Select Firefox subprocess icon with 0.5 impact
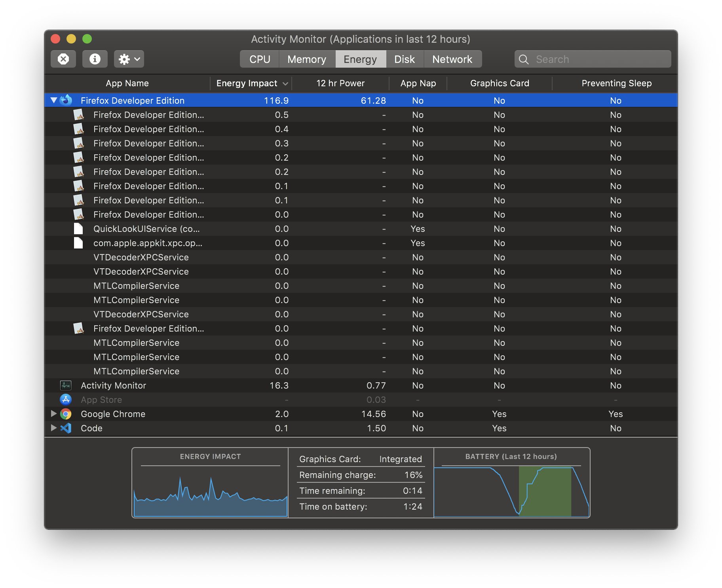This screenshot has height=588, width=722. click(79, 115)
